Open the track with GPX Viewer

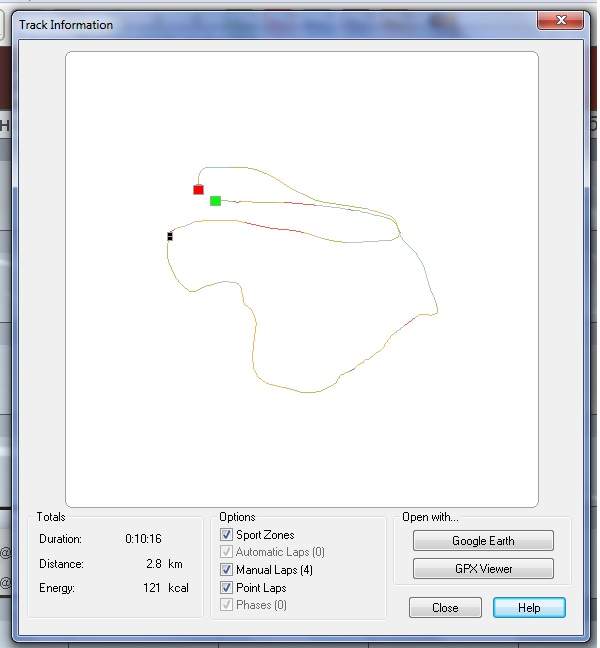point(483,569)
